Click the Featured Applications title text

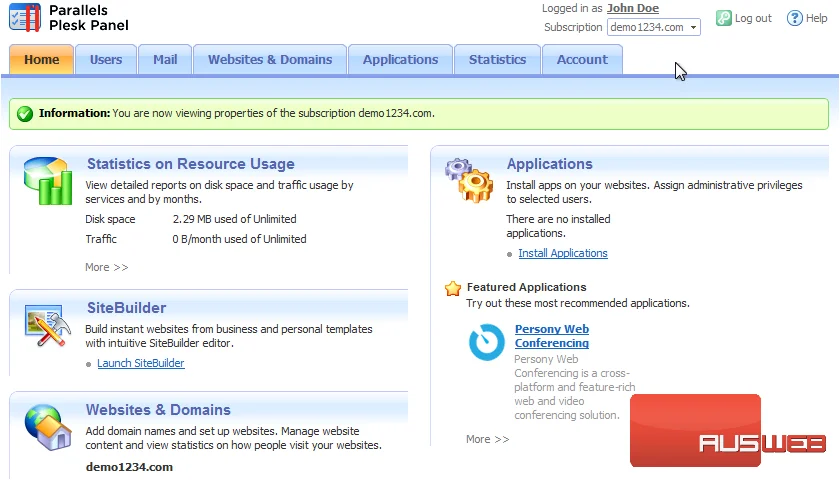527,287
